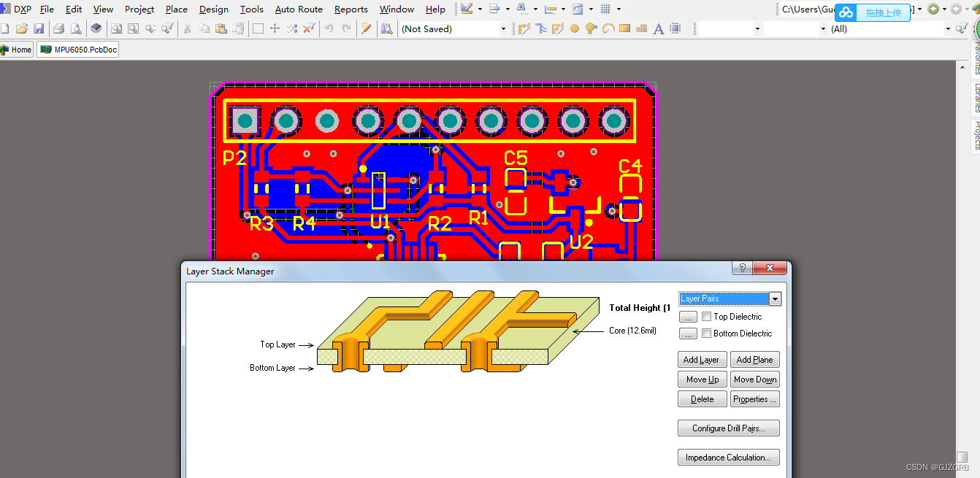Click the Place Pad icon
Image resolution: width=980 pixels, height=478 pixels.
(574, 28)
